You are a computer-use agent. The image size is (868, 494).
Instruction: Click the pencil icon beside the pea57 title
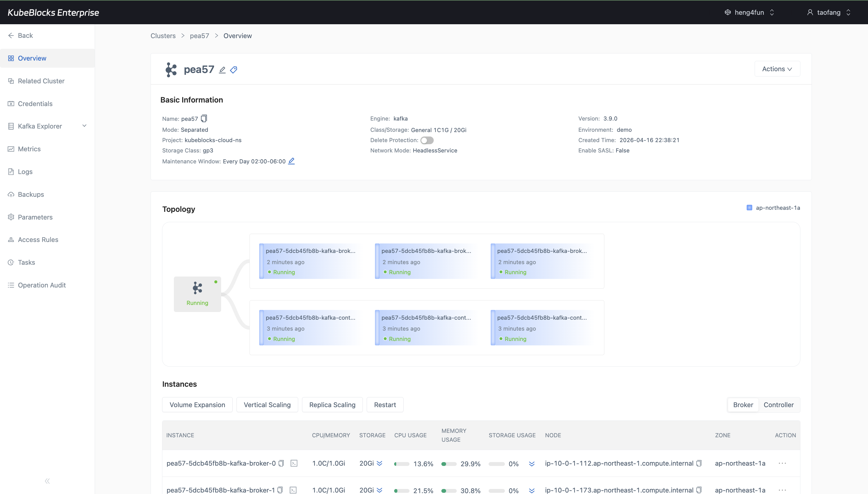pos(222,70)
